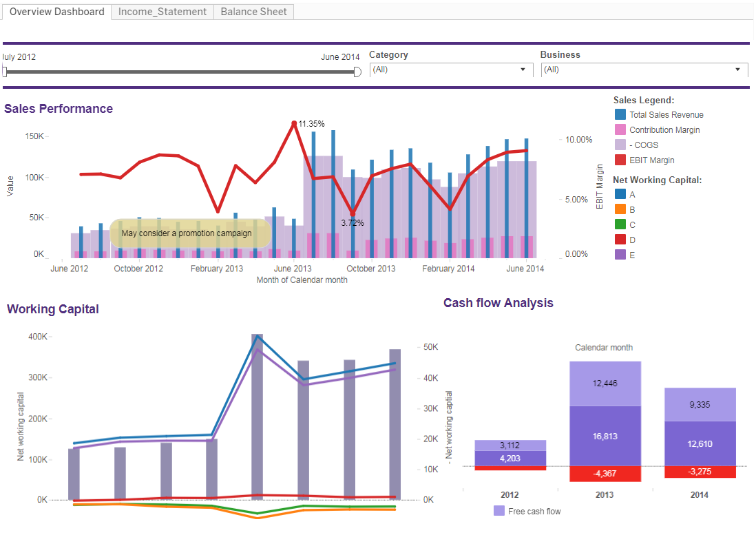Click green legend item C
The height and width of the screenshot is (535, 756).
(620, 225)
